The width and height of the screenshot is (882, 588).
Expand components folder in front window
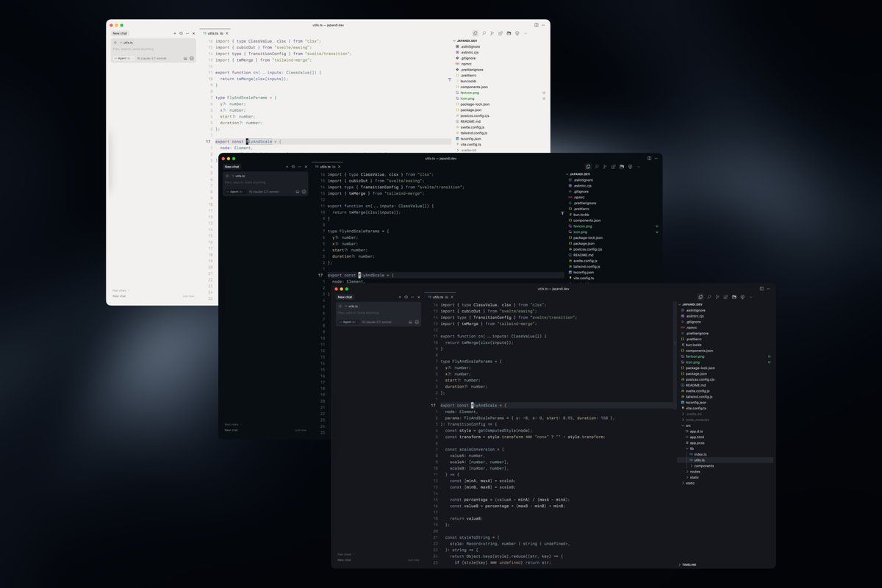pyautogui.click(x=703, y=466)
